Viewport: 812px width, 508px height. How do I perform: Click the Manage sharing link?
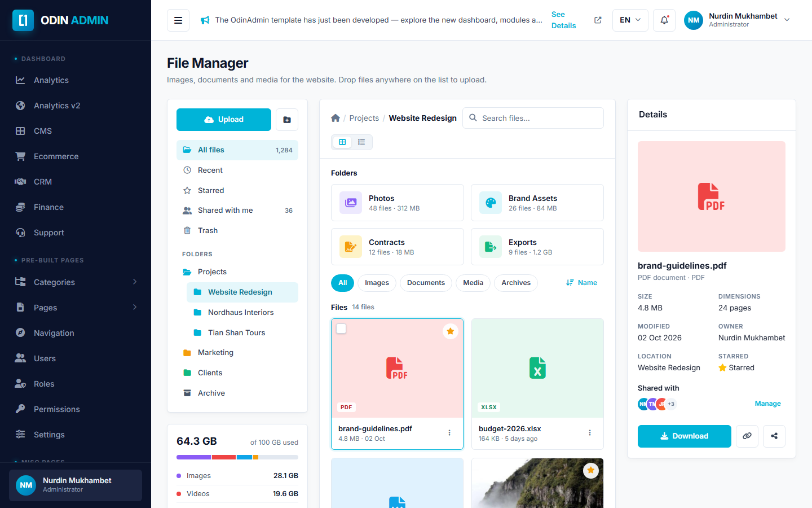[x=768, y=404]
